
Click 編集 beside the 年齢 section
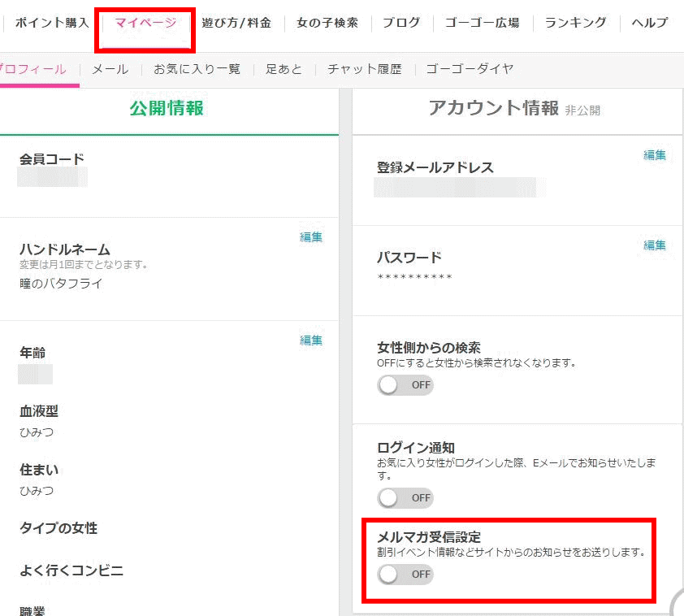311,341
